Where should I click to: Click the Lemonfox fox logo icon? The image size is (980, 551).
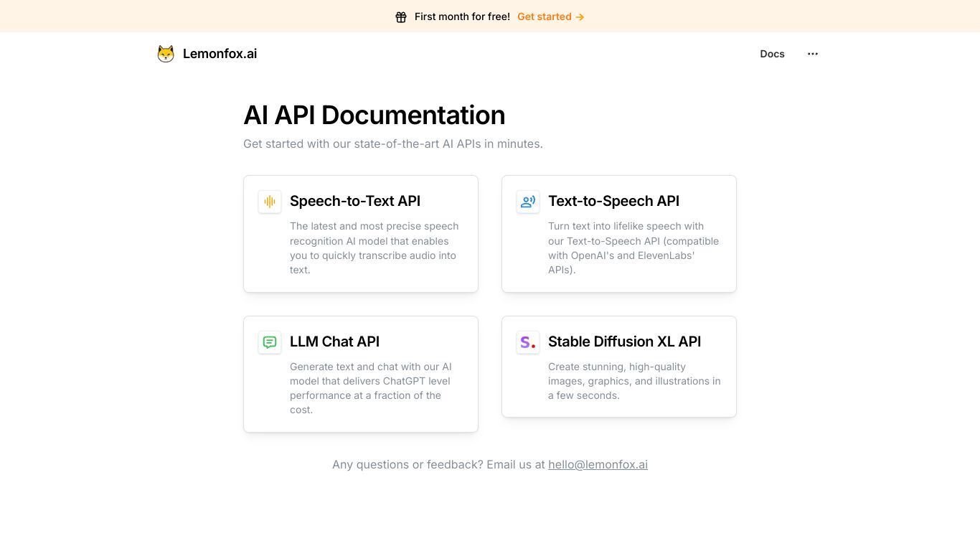[x=166, y=54]
